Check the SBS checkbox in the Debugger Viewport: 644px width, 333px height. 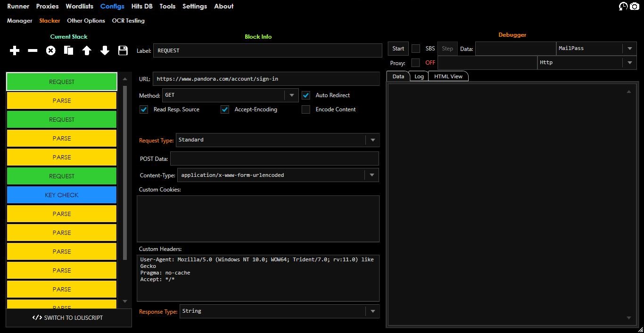[x=416, y=49]
